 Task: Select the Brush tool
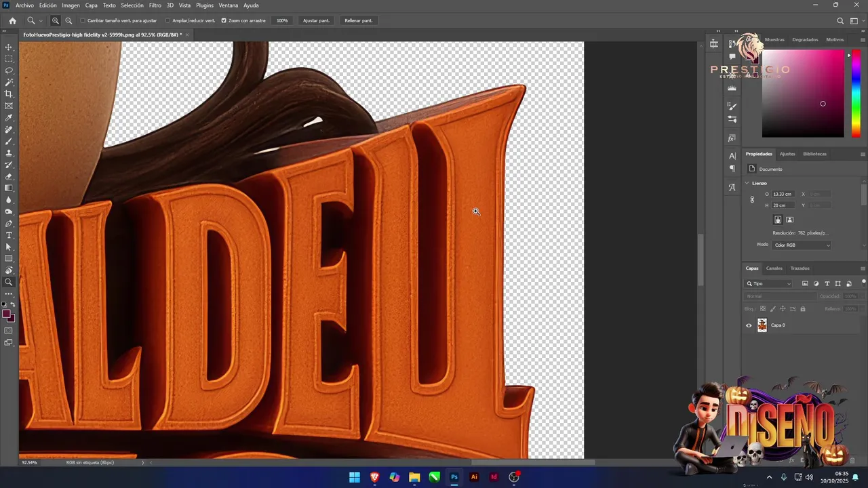point(9,141)
